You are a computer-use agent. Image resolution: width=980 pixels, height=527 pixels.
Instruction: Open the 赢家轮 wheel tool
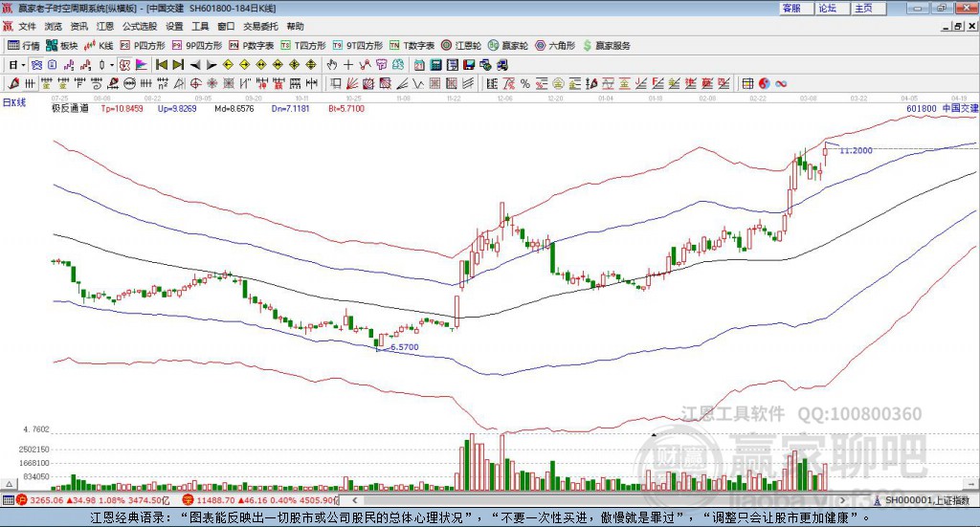(x=508, y=46)
